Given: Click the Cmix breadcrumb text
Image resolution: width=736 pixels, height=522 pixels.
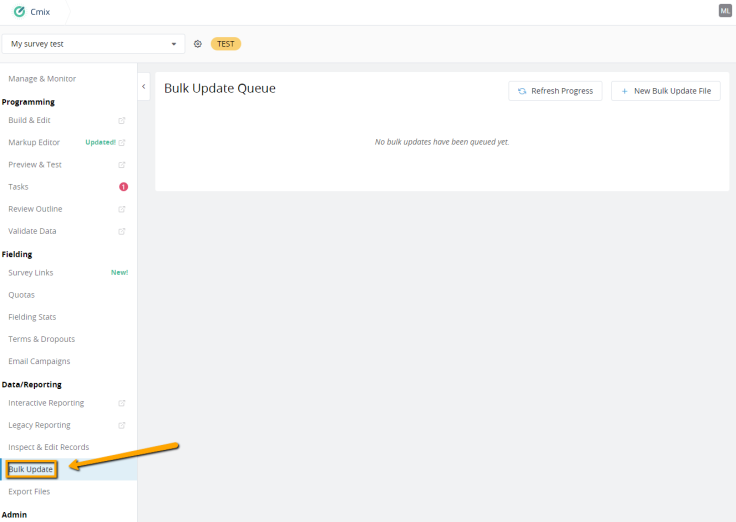Looking at the screenshot, I should [x=40, y=12].
